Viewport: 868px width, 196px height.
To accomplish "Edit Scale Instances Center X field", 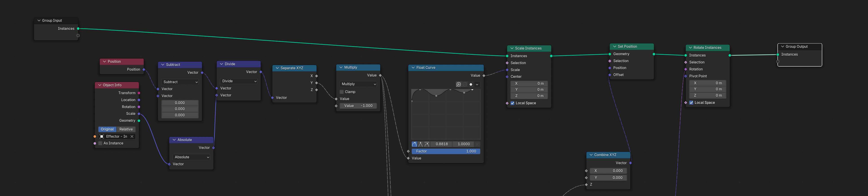I will 529,84.
